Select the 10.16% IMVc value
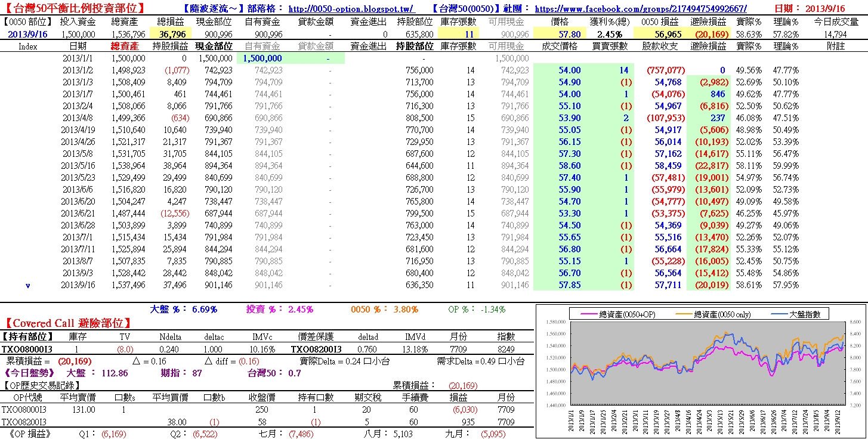Viewport: 868px width, 439px height. tap(263, 349)
